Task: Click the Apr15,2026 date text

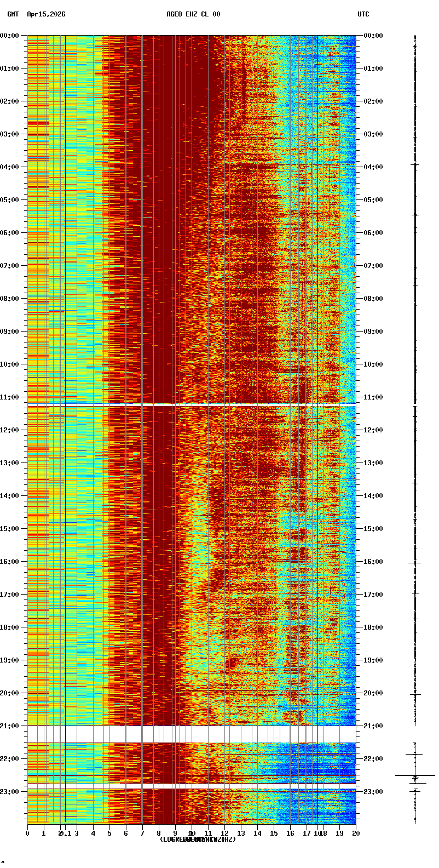Action: pos(46,14)
